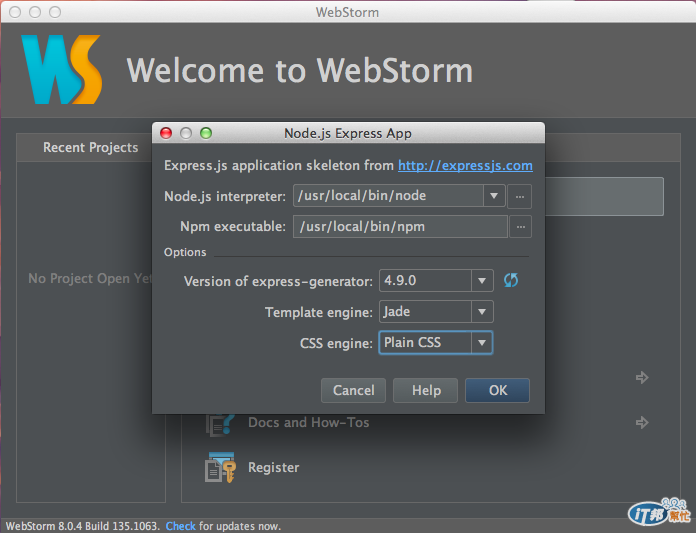Browse for Node.js interpreter path
Screen dimensions: 696x533
click(x=520, y=196)
